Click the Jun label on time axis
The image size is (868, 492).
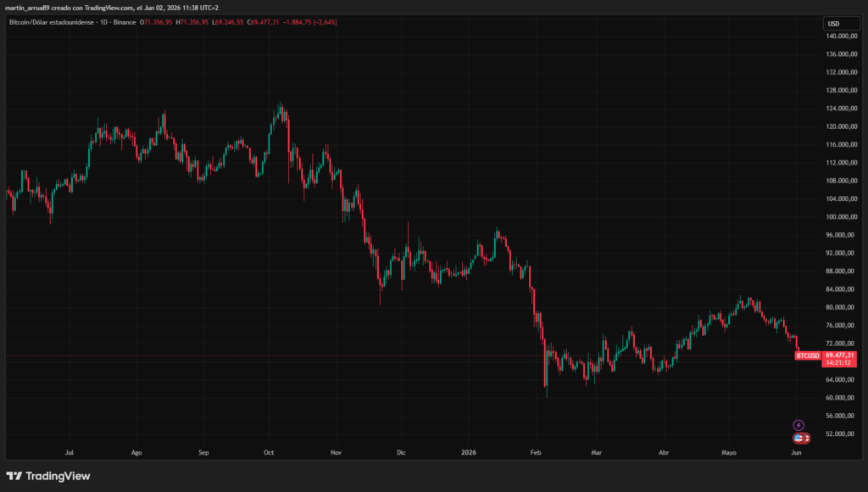point(796,453)
